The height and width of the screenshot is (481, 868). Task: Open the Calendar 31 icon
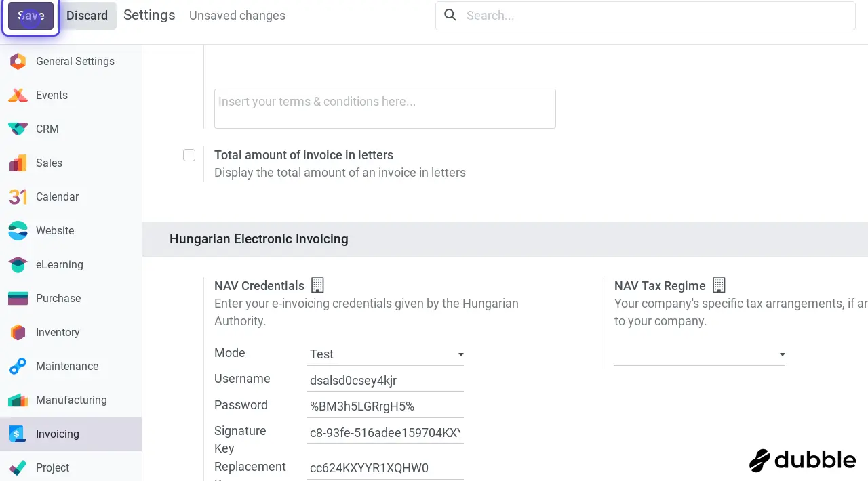[18, 197]
